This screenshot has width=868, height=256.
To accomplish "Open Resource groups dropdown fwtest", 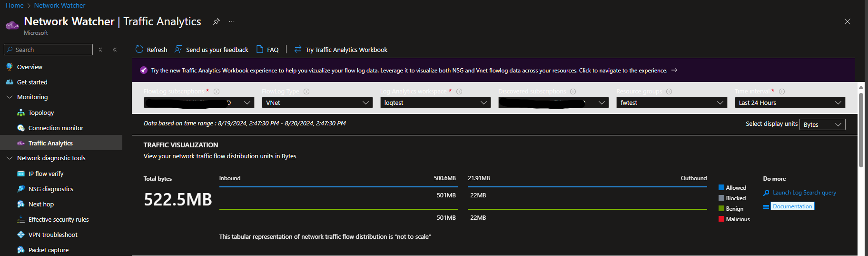I will tap(671, 102).
